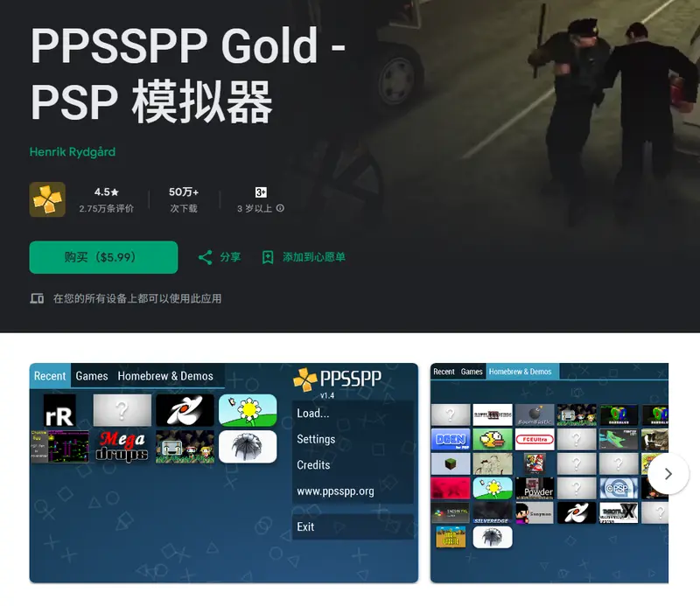Click the next screenshot arrow button
Viewport: 700px width, 606px height.
coord(668,473)
